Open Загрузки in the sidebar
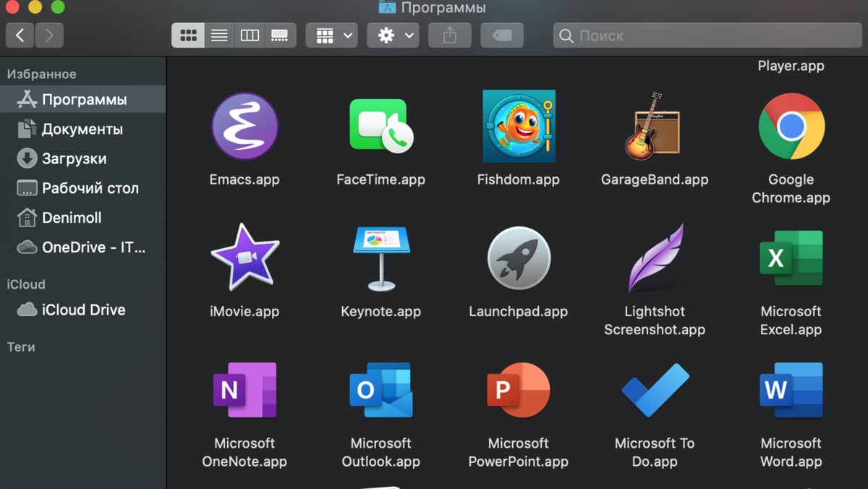Viewport: 868px width, 489px height. point(83,158)
